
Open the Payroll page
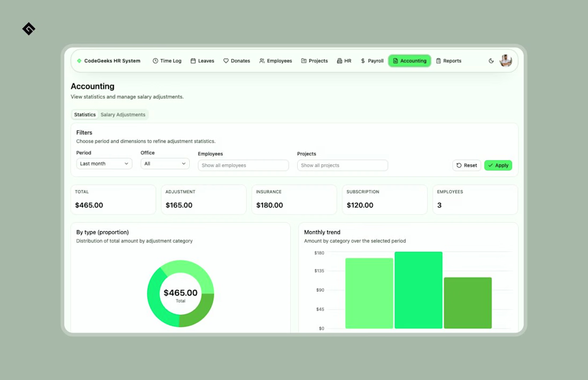tap(372, 61)
